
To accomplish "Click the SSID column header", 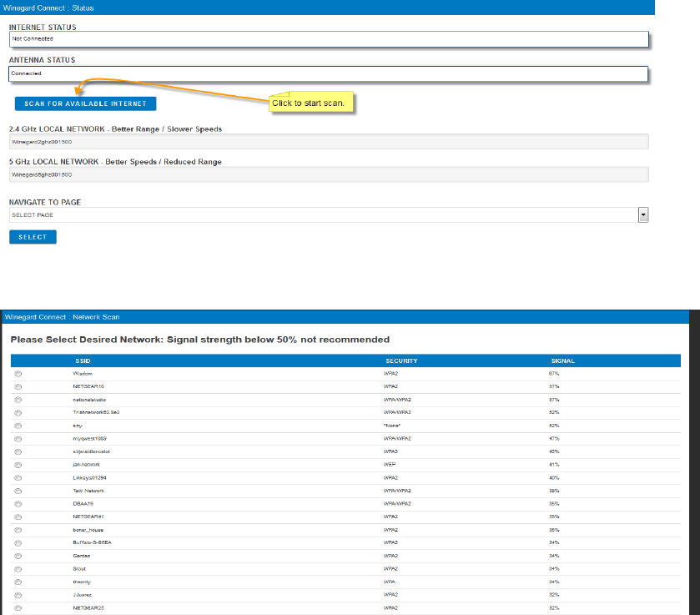I will [x=83, y=360].
